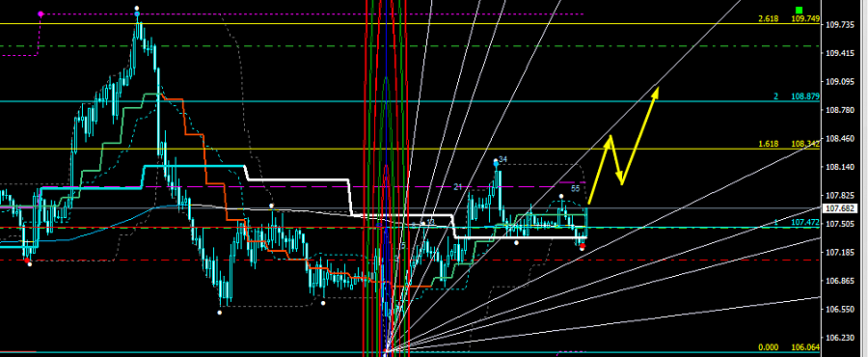The image size is (868, 357).
Task: Click the blue dot beside the 34 label
Action: (x=496, y=163)
